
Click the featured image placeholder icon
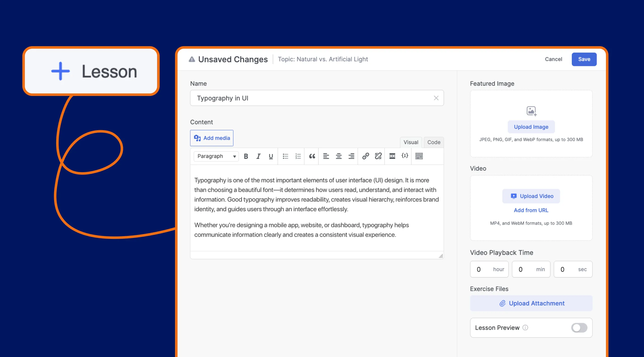(x=532, y=111)
